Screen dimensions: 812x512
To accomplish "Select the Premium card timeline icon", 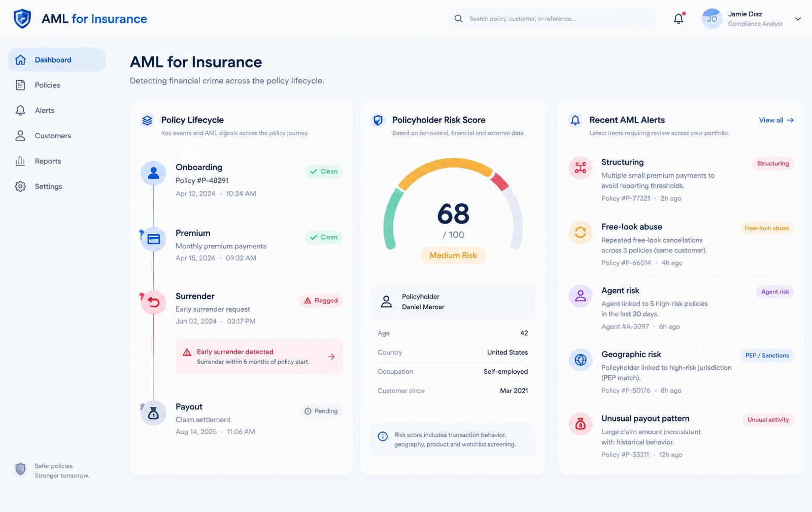I will (153, 239).
